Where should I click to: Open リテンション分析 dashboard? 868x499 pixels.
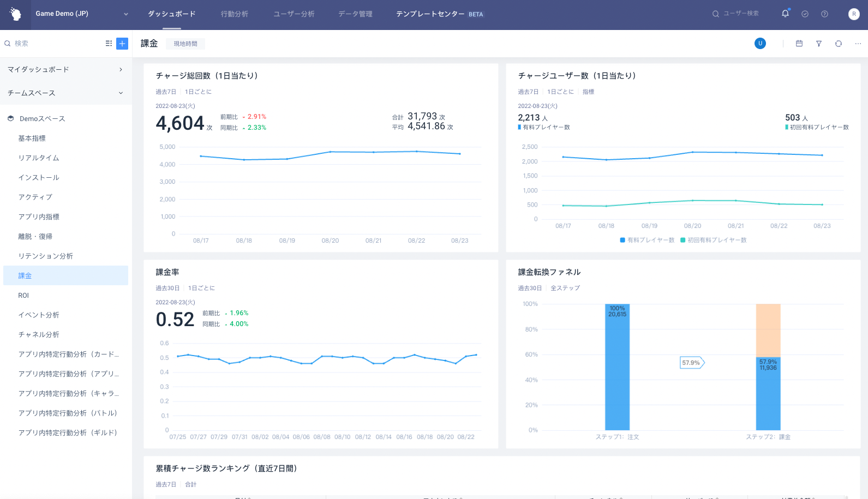(46, 256)
